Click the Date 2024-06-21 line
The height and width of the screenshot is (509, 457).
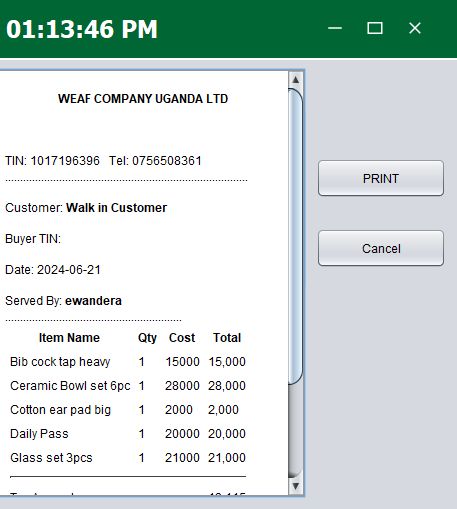53,270
